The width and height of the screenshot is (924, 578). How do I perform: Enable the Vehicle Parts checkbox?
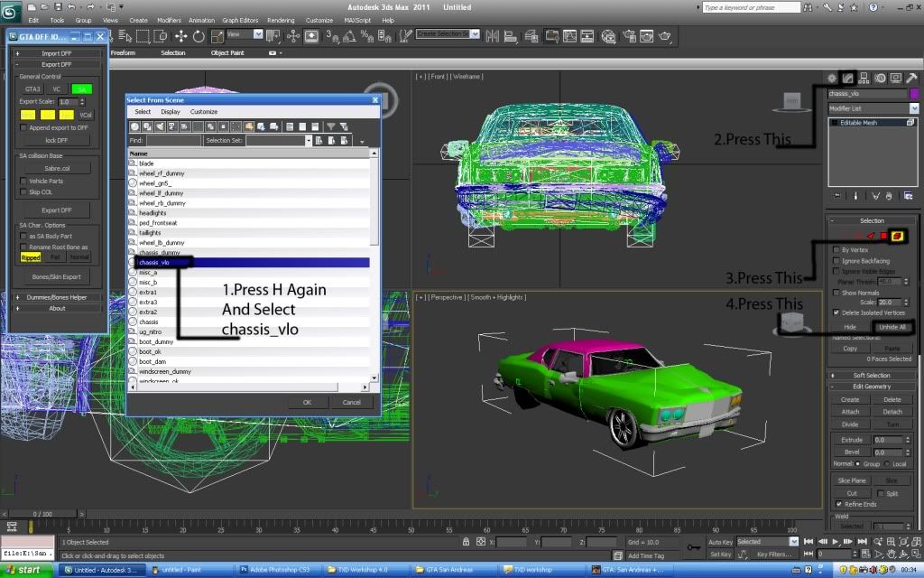pyautogui.click(x=23, y=181)
